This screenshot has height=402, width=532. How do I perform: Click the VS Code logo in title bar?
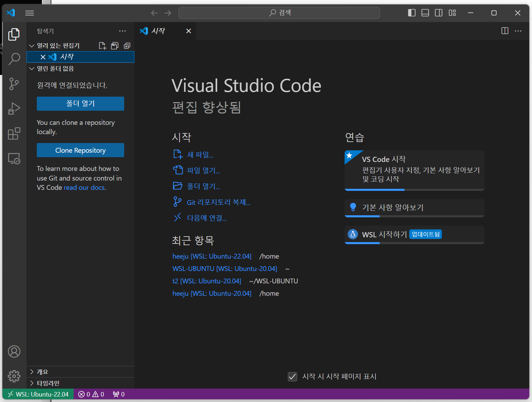click(11, 13)
